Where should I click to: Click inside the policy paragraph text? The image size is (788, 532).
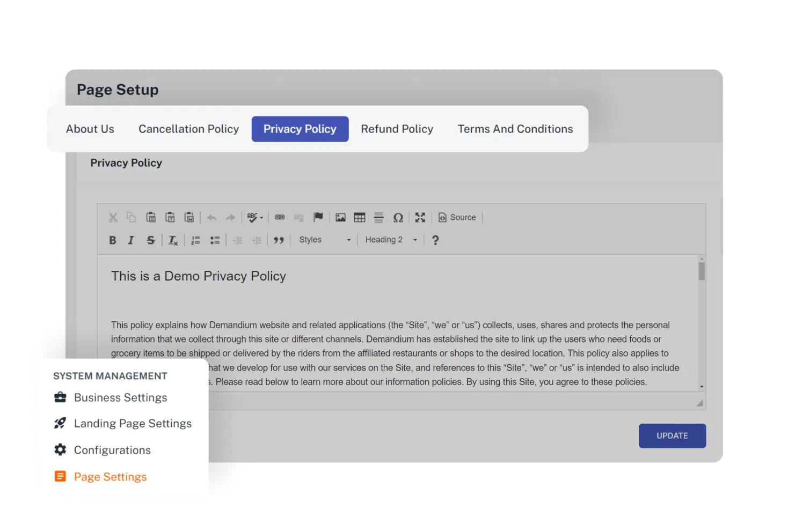(x=395, y=353)
